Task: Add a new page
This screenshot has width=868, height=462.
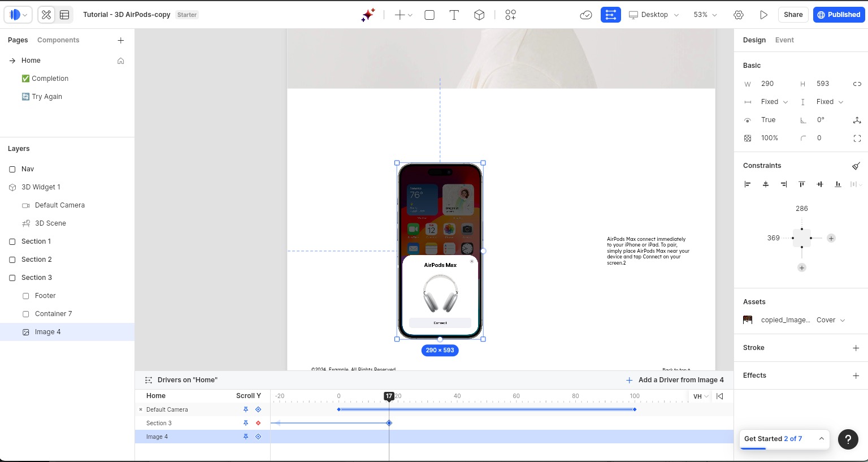Action: (120, 40)
